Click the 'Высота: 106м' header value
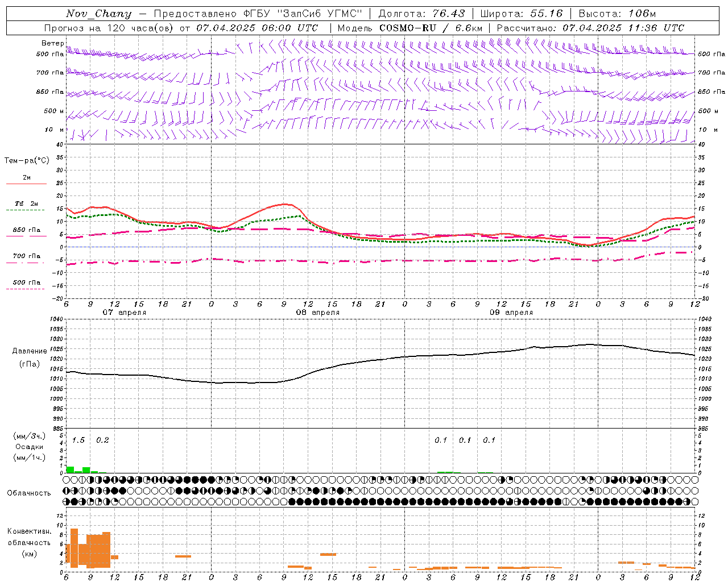This screenshot has width=728, height=582. click(x=619, y=14)
